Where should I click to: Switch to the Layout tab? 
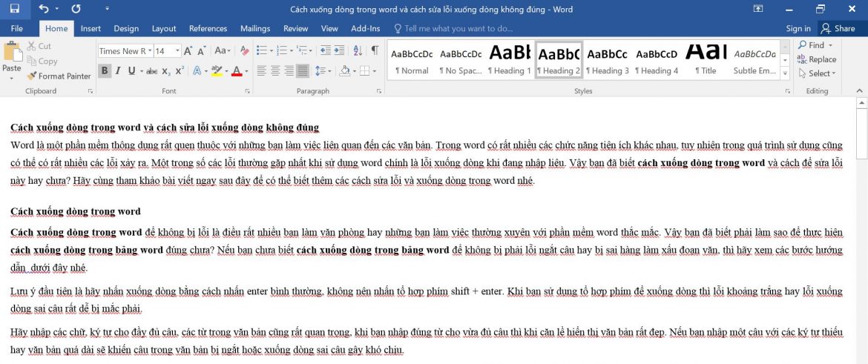[x=164, y=28]
